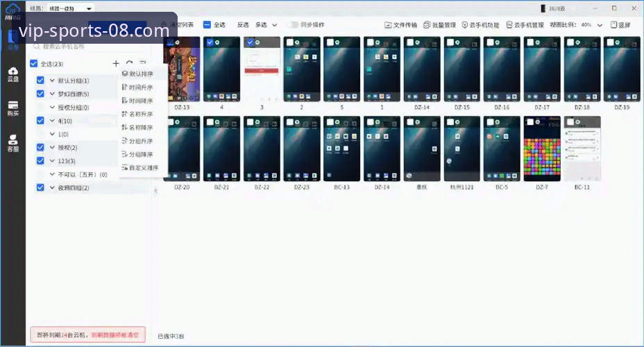Open the 杭州1121 cloud phone thumbnail
This screenshot has height=347, width=644.
[462, 149]
